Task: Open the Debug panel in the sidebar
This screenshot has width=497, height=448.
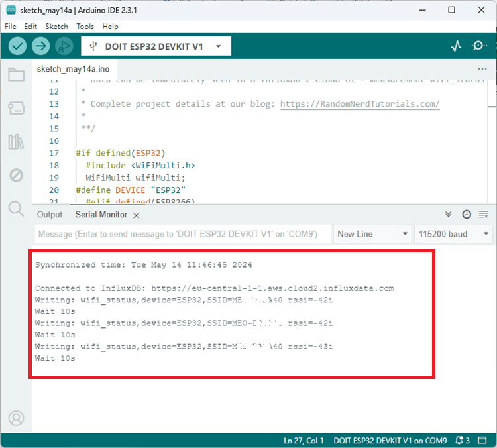Action: (x=16, y=175)
